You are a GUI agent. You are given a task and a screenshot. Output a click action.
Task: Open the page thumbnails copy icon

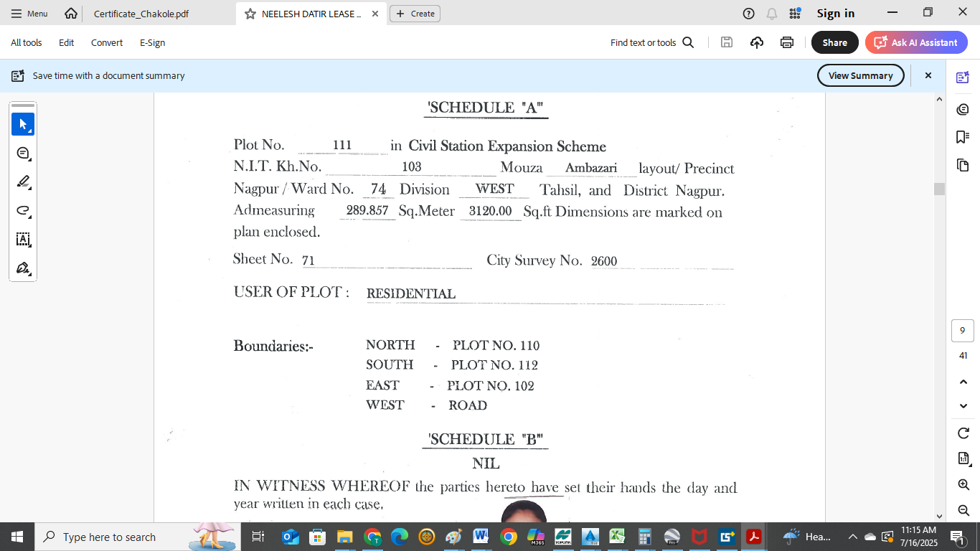[x=963, y=165]
